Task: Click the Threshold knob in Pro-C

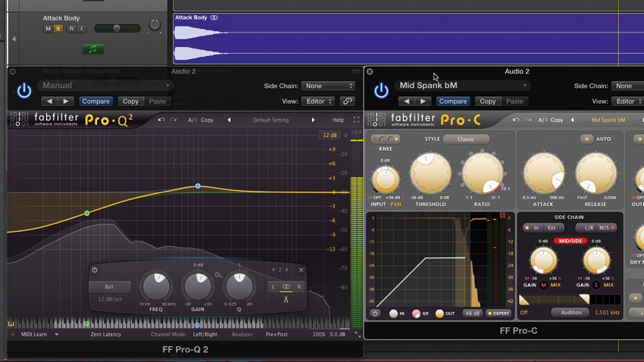Action: (430, 173)
